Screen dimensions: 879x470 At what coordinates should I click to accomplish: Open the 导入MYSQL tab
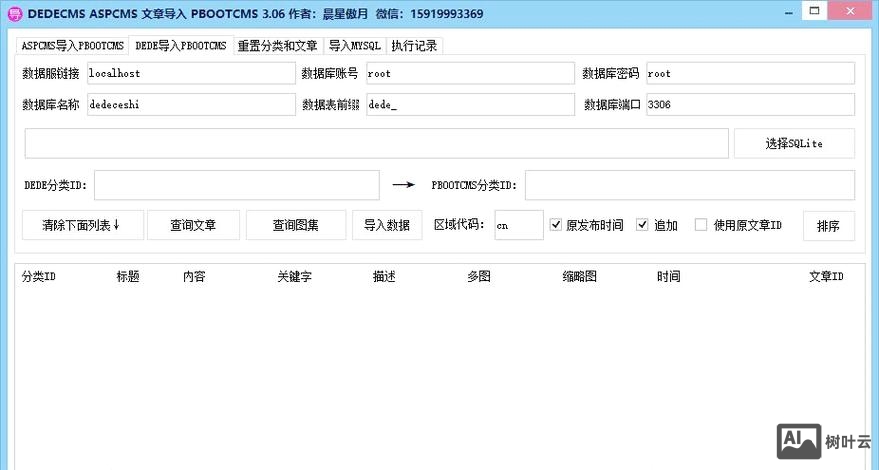[354, 45]
